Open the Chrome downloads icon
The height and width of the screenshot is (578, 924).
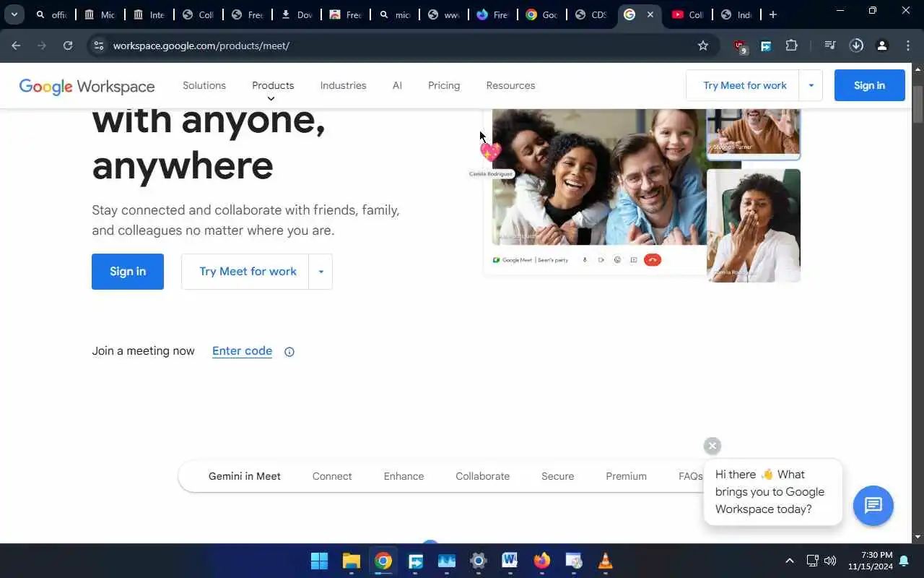click(856, 46)
